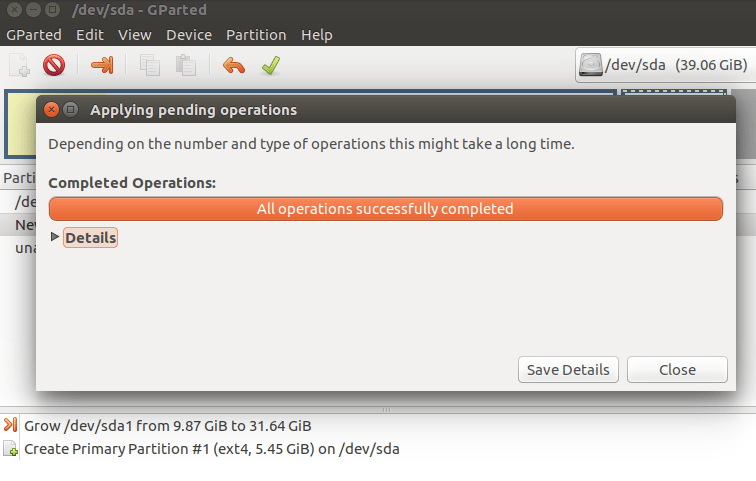Viewport: 756px width, 481px height.
Task: Select the Grow /dev/sda1 pending operation
Action: point(167,426)
